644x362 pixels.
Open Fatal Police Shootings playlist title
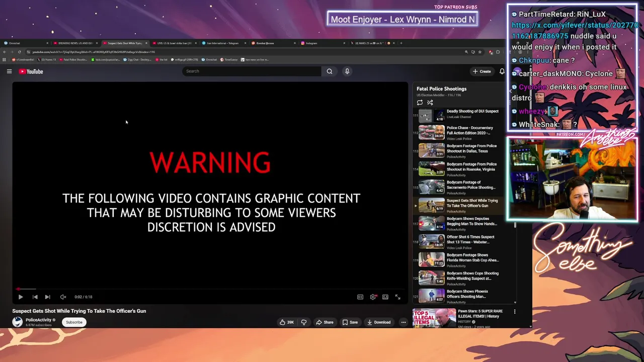441,89
